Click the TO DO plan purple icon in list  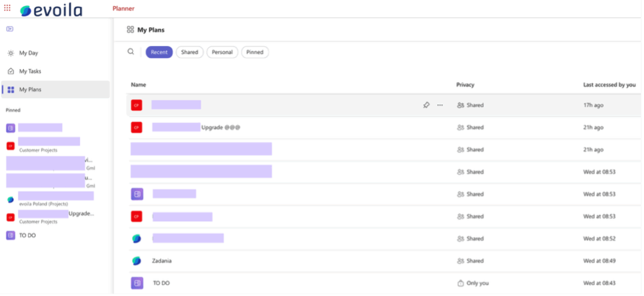(x=136, y=283)
